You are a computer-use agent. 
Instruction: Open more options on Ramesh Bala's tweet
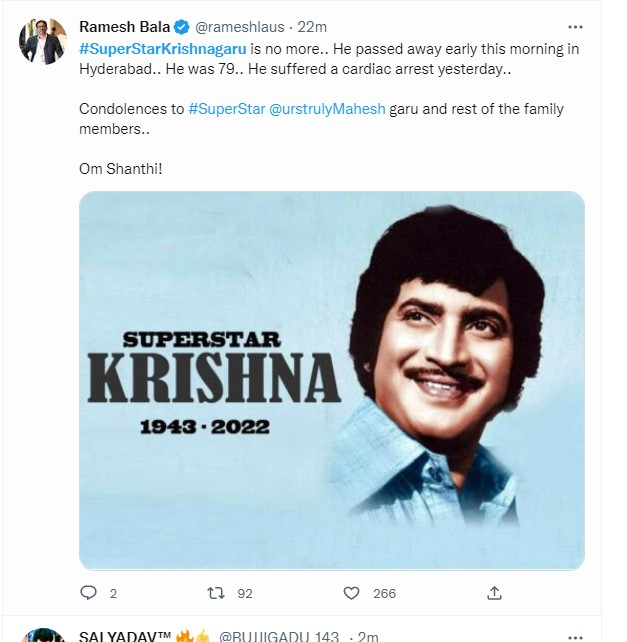(574, 26)
